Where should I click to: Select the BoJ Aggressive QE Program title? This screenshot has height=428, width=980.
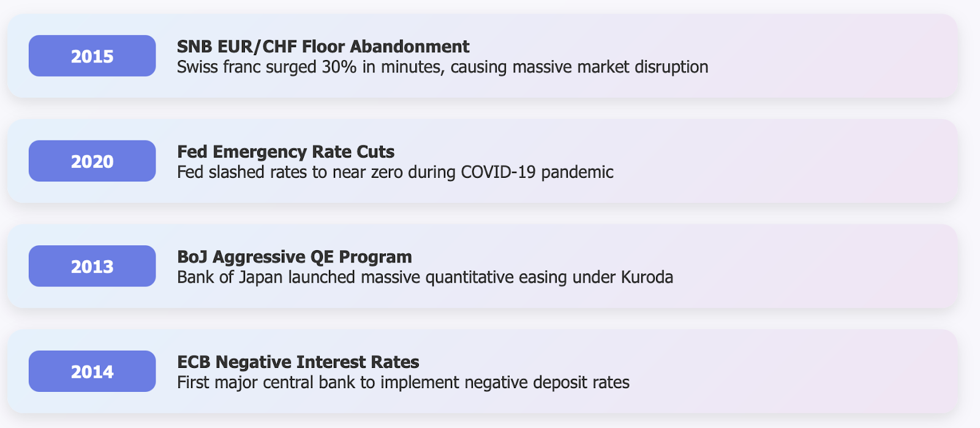pyautogui.click(x=294, y=257)
